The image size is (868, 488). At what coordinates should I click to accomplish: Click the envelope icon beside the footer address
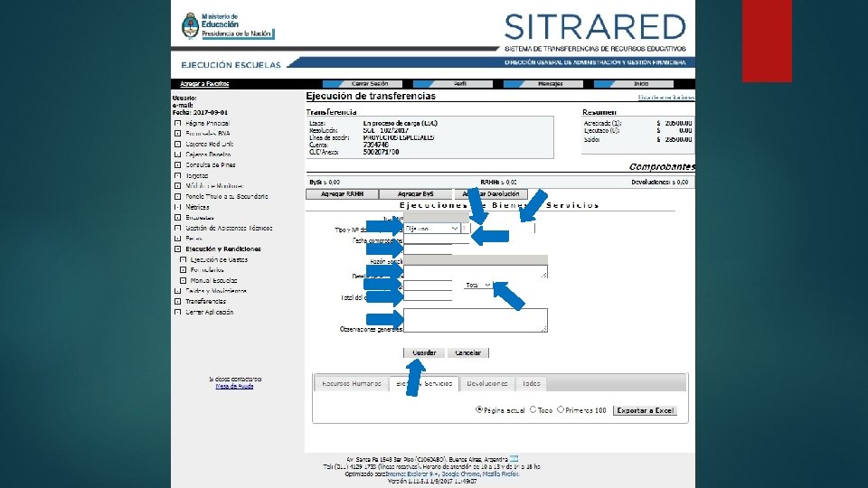tap(514, 459)
